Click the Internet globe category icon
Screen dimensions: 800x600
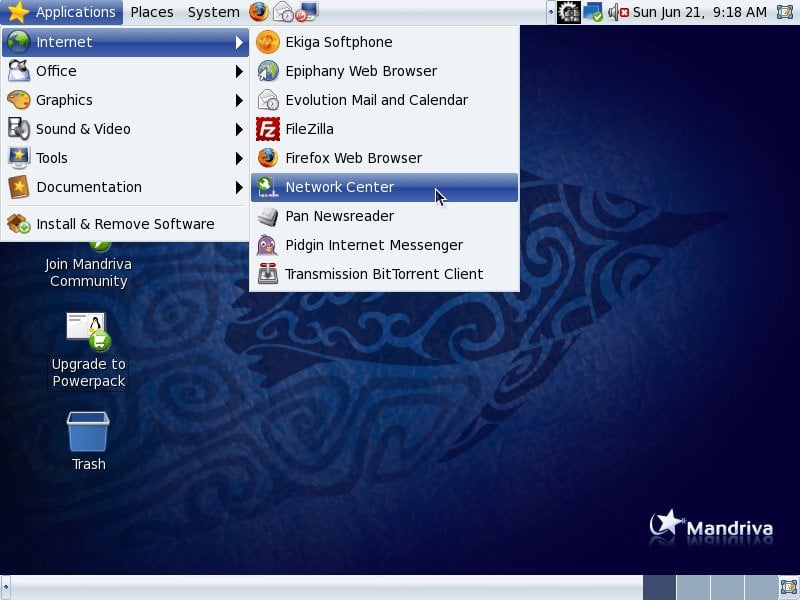19,42
